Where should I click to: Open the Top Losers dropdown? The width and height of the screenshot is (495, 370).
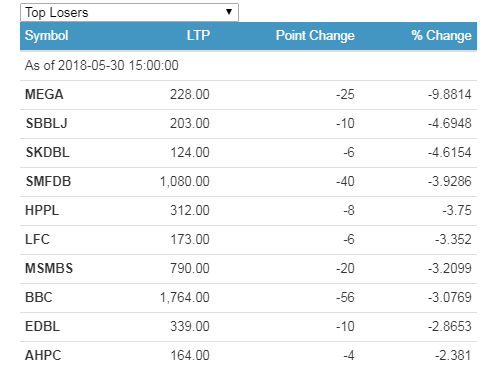click(x=129, y=13)
